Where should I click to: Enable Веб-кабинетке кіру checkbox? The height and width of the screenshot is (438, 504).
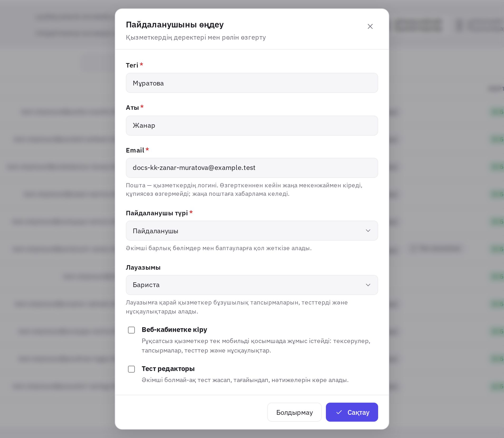pos(131,330)
